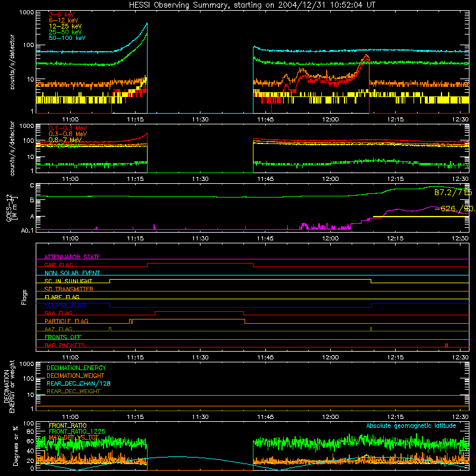Click the DECIMATION_WEIGHT legend label
The height and width of the screenshot is (476, 476).
click(x=76, y=375)
